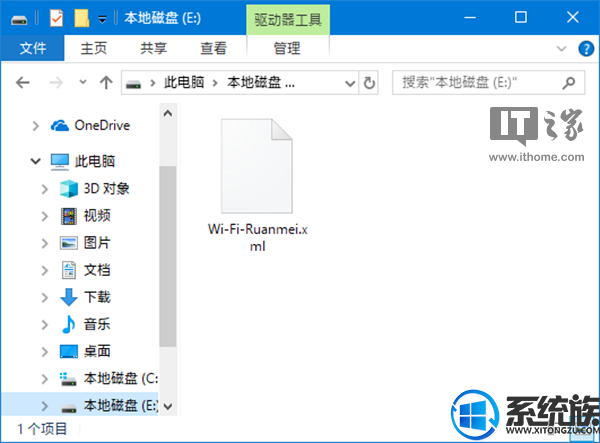
Task: Open the recent locations dropdown
Action: coord(83,82)
